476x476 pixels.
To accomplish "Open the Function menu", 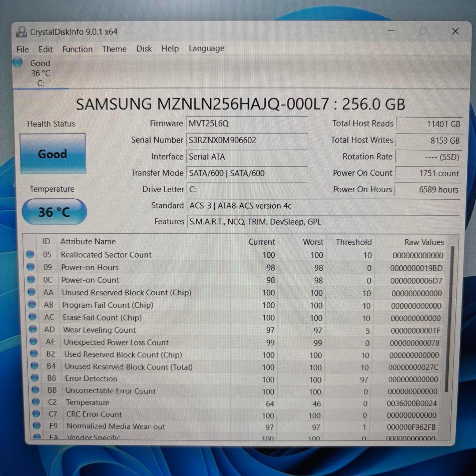I will pyautogui.click(x=77, y=49).
